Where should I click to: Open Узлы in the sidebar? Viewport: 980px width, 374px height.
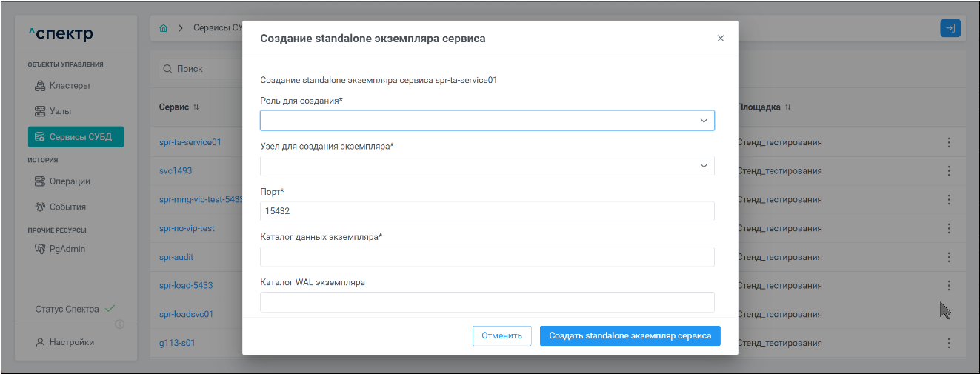point(60,111)
